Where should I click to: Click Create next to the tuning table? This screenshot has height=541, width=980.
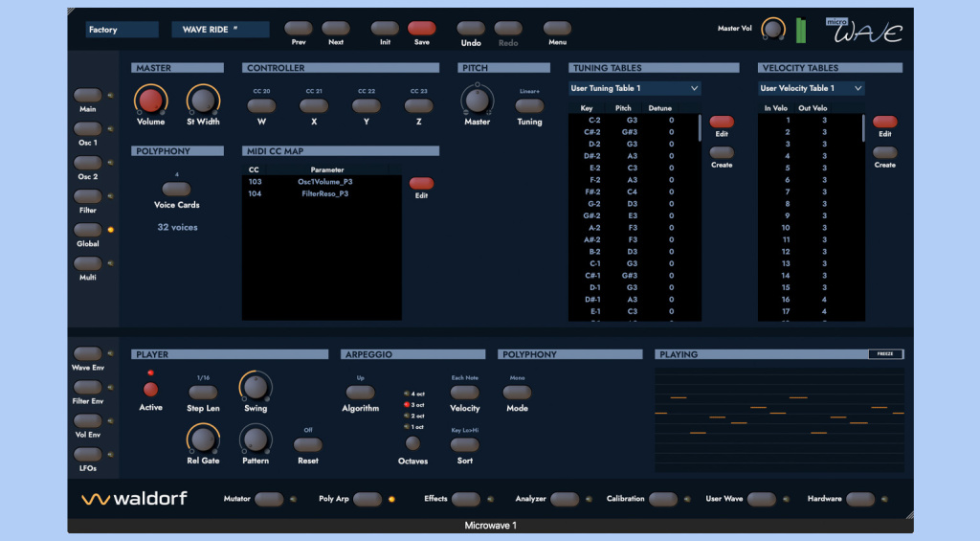pos(722,152)
